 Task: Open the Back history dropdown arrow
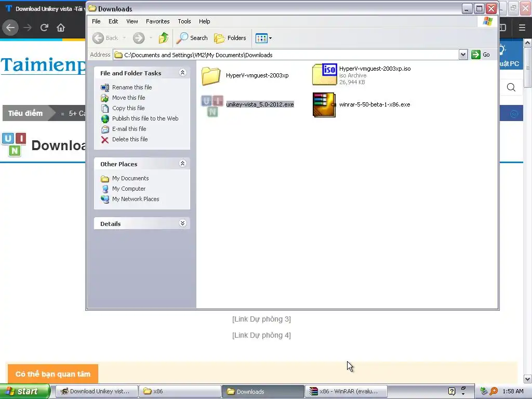pos(125,38)
